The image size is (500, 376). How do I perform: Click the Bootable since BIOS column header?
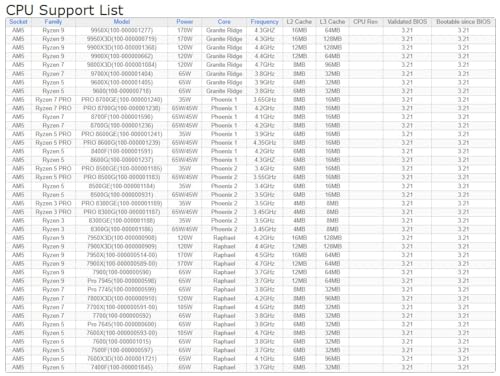(463, 22)
